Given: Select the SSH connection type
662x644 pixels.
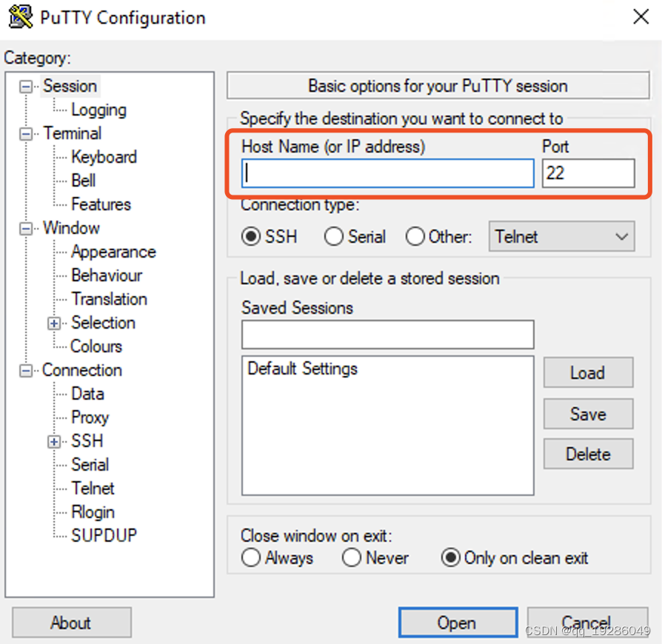Looking at the screenshot, I should pos(252,236).
